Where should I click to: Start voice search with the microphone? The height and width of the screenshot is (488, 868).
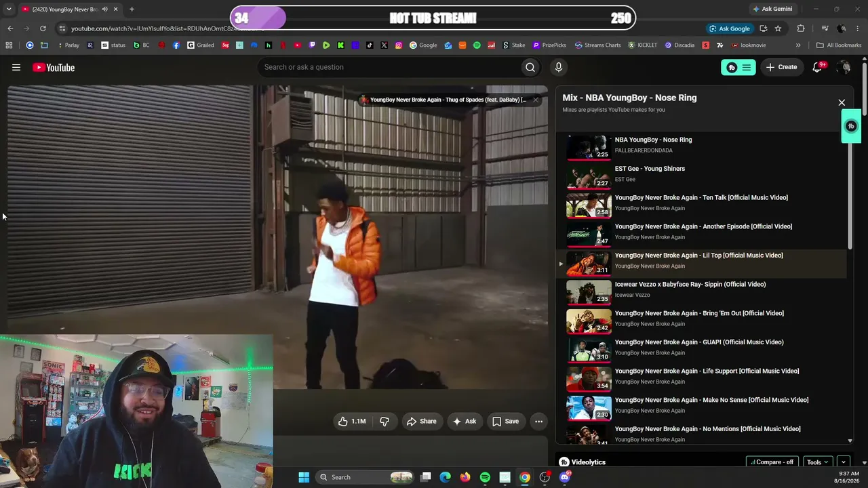pyautogui.click(x=559, y=67)
